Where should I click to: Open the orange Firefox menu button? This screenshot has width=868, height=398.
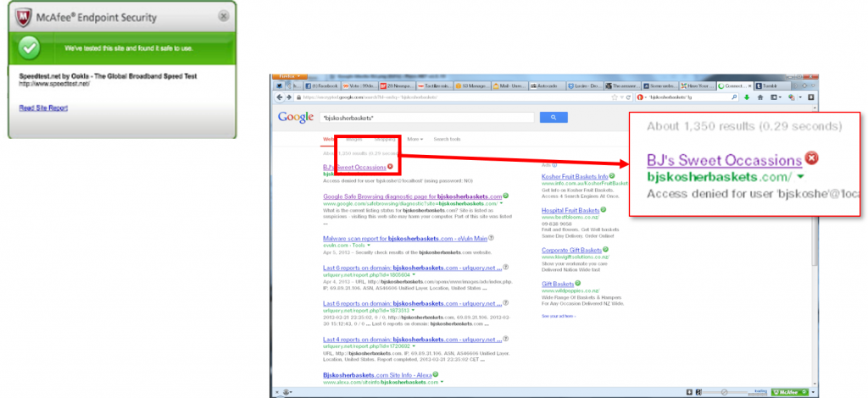tap(290, 77)
